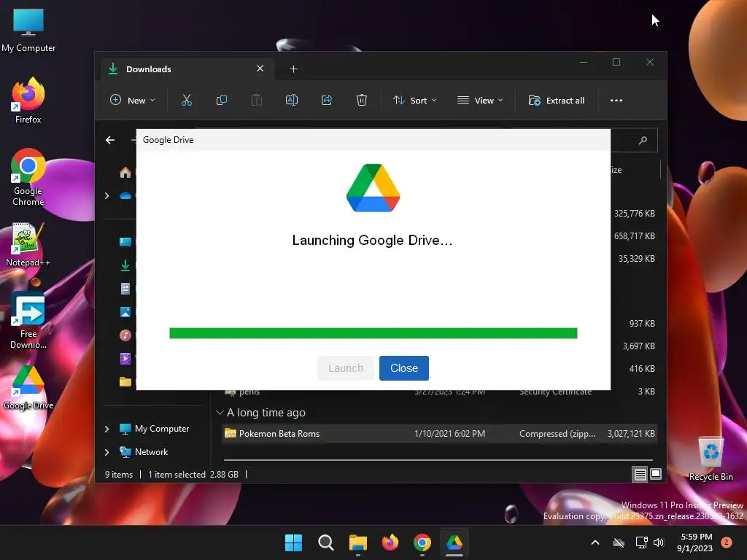Click the search magnifier in File Explorer
Screen dimensions: 747x560
(643, 140)
